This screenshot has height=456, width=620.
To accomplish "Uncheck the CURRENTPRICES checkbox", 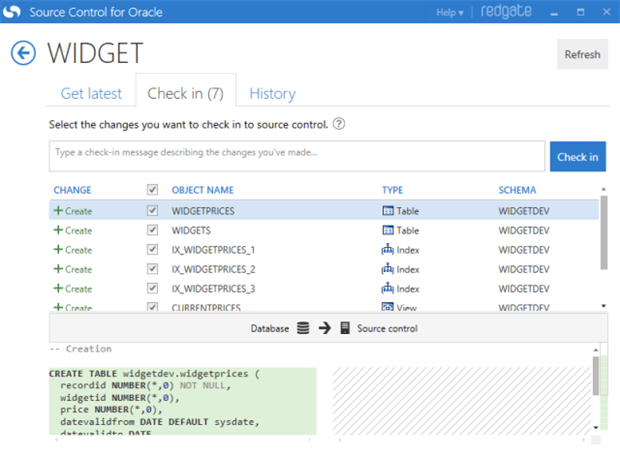I will tap(152, 307).
